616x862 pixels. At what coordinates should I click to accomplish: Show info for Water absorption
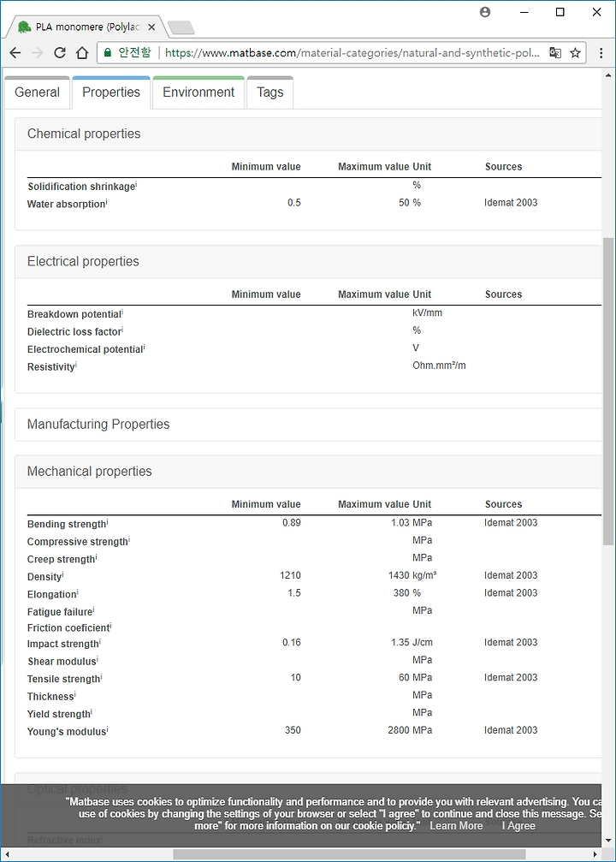107,201
